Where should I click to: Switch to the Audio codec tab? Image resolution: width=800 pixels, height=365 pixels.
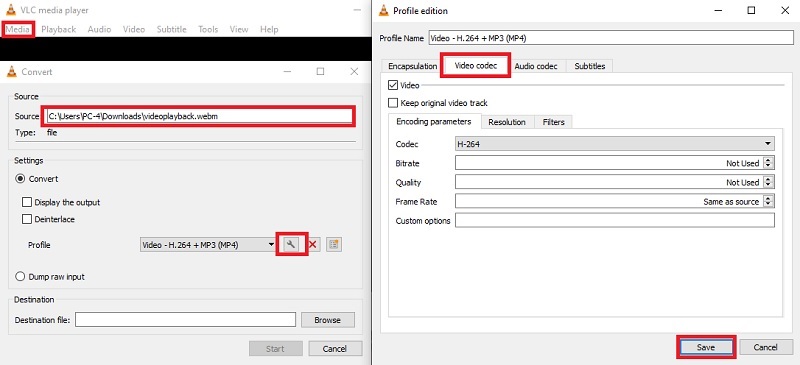[x=536, y=66]
